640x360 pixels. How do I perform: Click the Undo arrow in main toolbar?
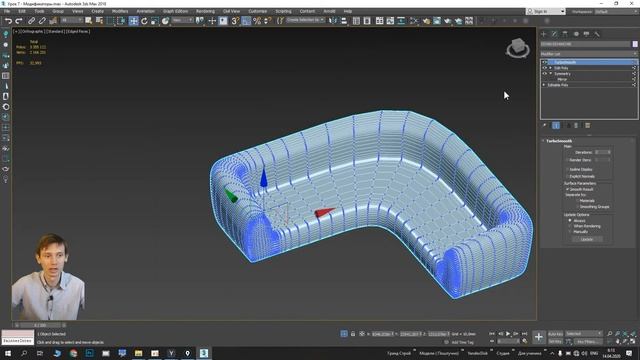[x=8, y=20]
